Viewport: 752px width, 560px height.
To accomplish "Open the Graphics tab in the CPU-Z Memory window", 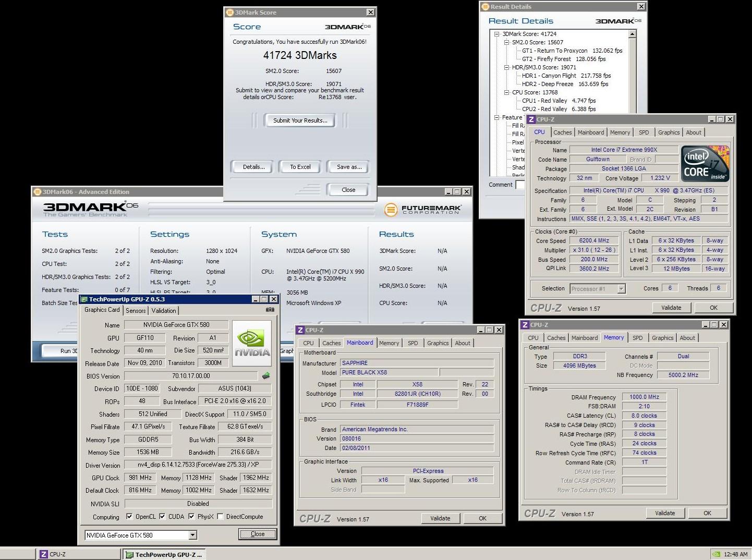I will point(662,338).
